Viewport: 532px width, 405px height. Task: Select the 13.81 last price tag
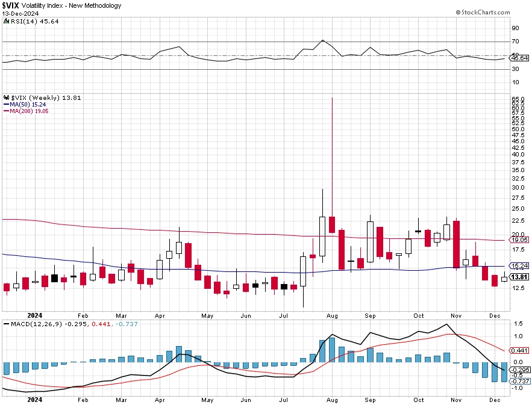[519, 277]
